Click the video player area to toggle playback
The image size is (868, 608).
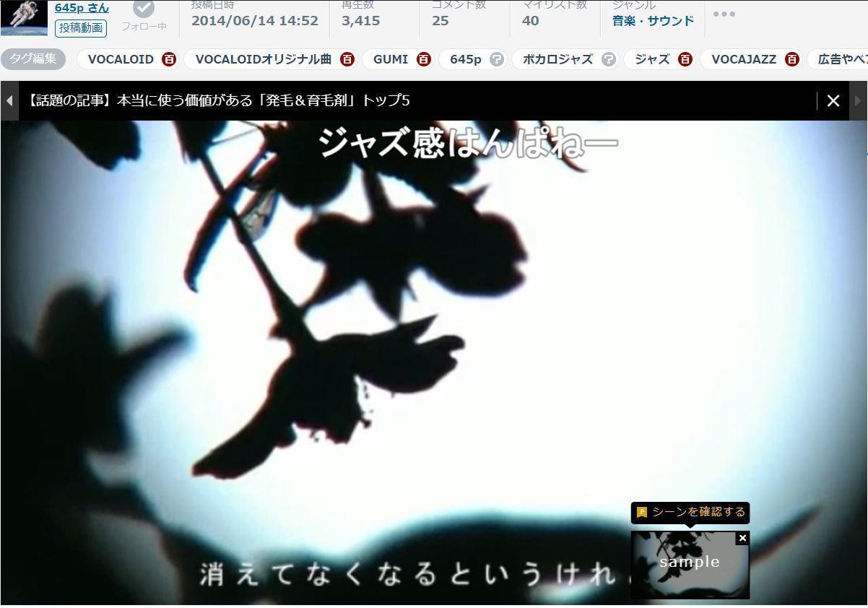coord(433,361)
